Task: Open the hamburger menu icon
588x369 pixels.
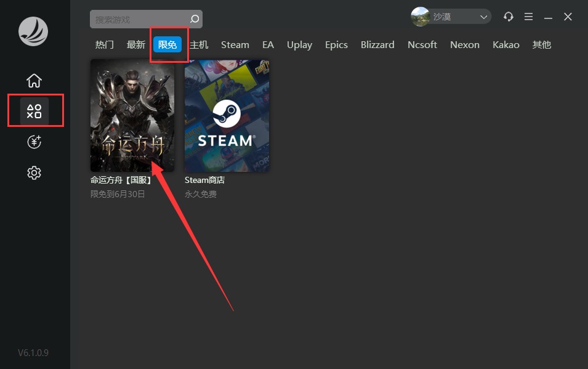Action: tap(528, 17)
